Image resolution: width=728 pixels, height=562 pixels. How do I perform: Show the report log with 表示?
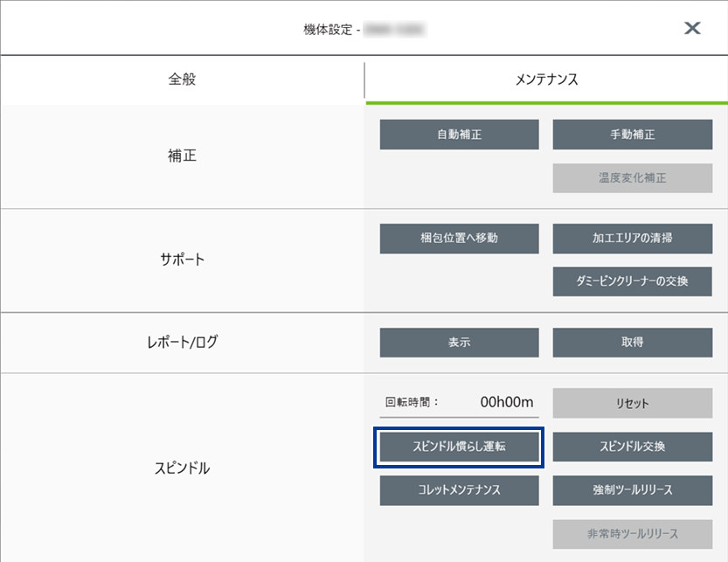point(459,343)
